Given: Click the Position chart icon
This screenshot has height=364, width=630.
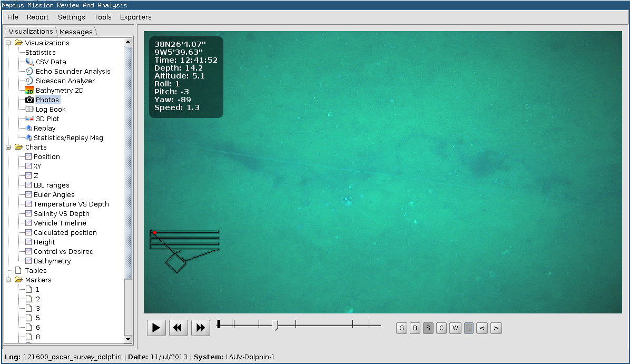Looking at the screenshot, I should 28,156.
